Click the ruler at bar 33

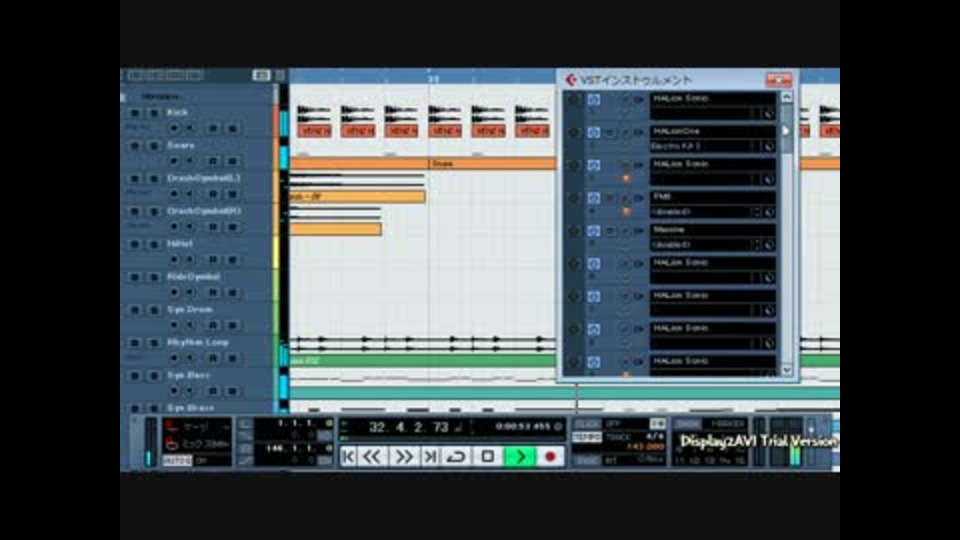click(x=433, y=78)
